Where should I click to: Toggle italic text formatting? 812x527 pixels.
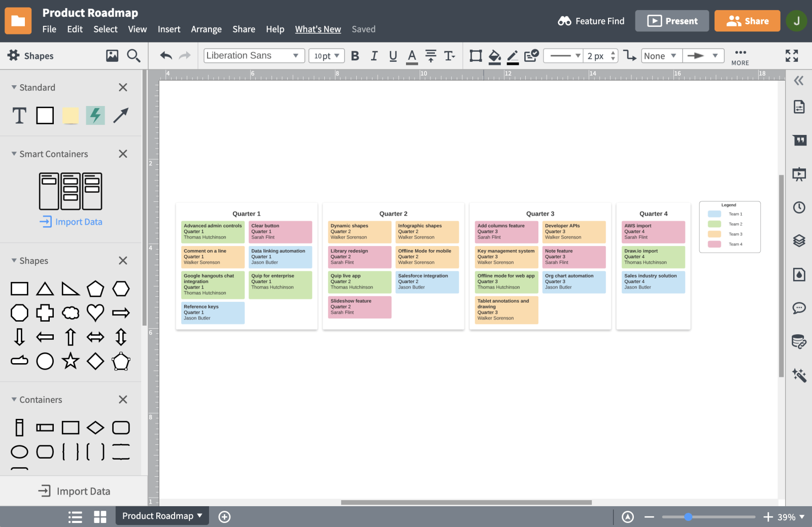pos(374,56)
